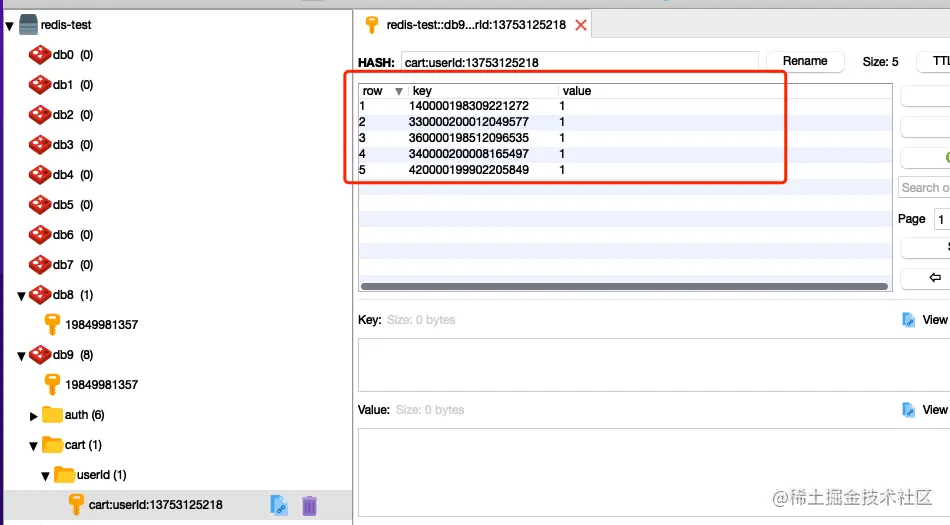
Task: Click the View icon beside the Value field
Action: coord(908,410)
